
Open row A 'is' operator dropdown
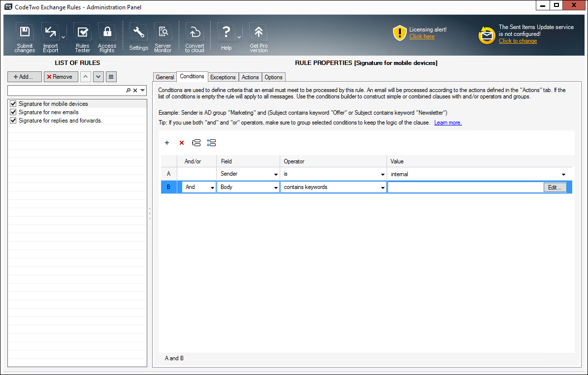coord(383,174)
